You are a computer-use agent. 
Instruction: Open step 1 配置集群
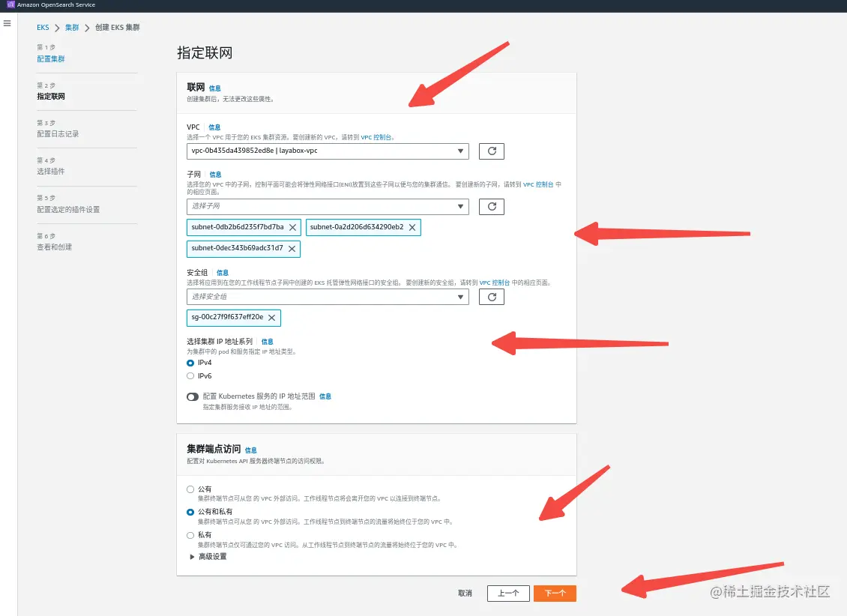(x=51, y=59)
